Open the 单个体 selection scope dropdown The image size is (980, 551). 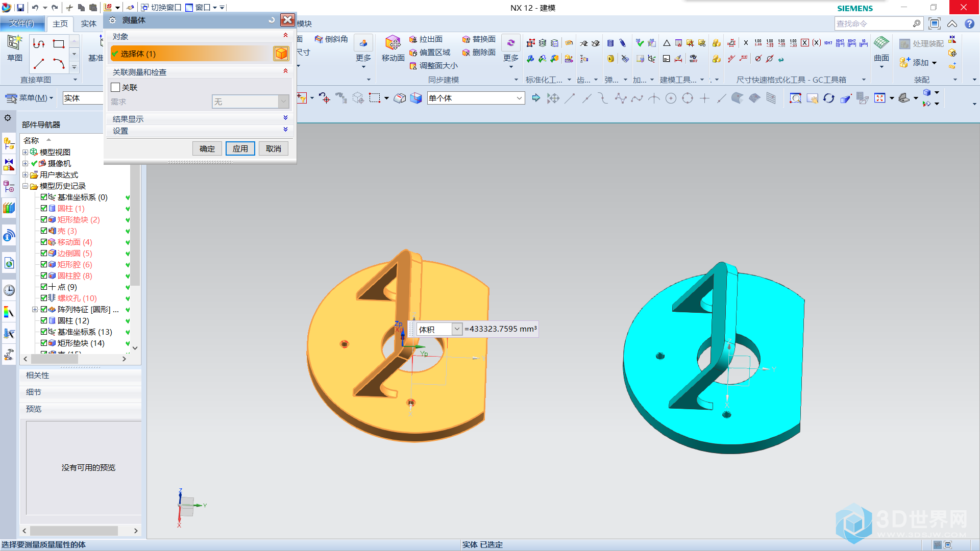(x=519, y=98)
